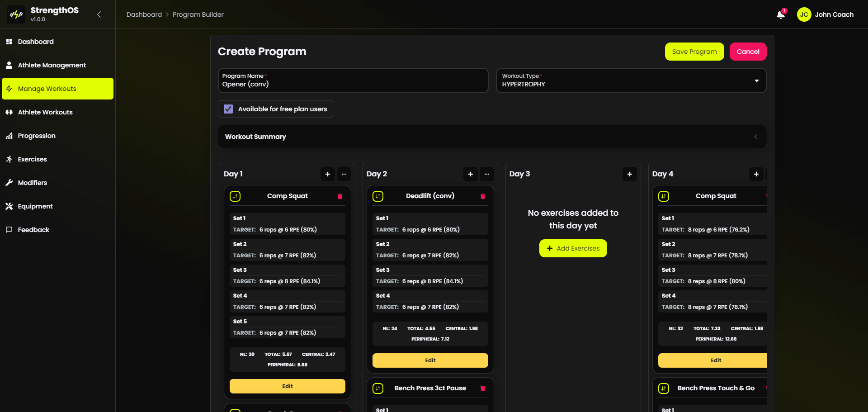This screenshot has height=412, width=868.
Task: Click the reorder icon on Deadlift (conv)
Action: tap(378, 196)
